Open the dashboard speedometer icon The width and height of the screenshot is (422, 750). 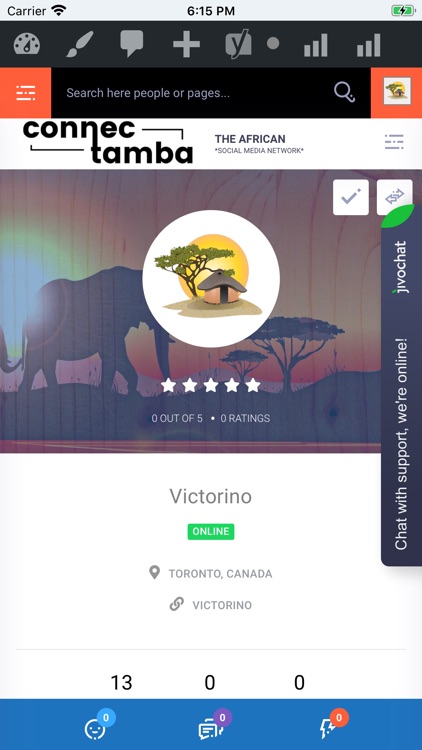click(27, 44)
